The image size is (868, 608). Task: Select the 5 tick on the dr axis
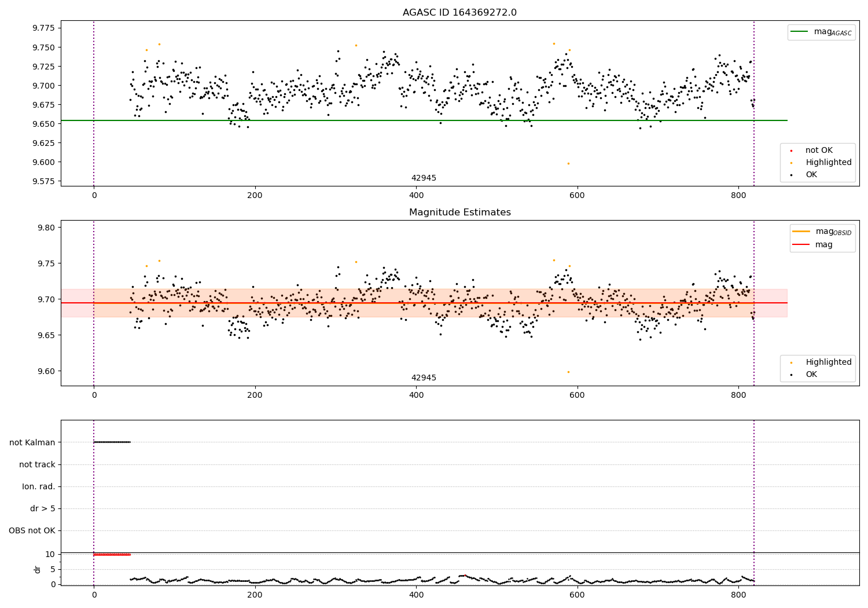(53, 569)
